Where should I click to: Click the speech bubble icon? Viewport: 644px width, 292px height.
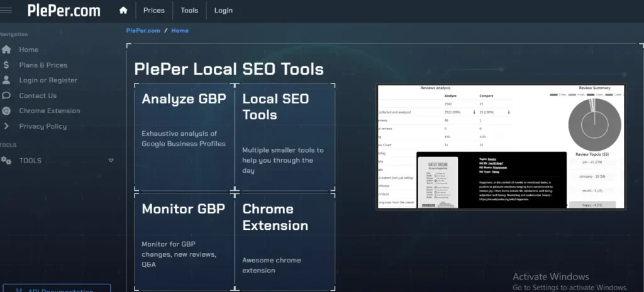point(6,95)
